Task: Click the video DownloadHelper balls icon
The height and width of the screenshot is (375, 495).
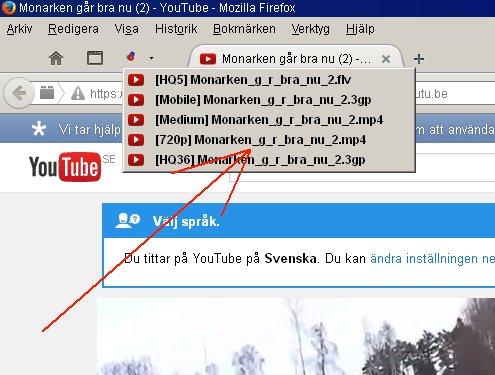Action: coord(131,56)
